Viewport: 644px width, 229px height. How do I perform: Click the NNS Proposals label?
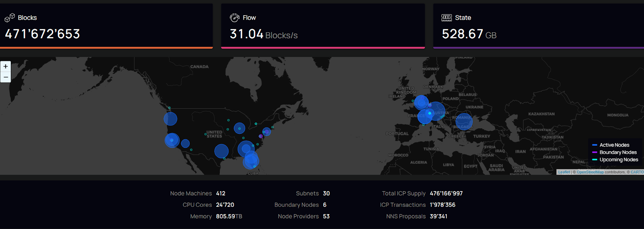406,217
